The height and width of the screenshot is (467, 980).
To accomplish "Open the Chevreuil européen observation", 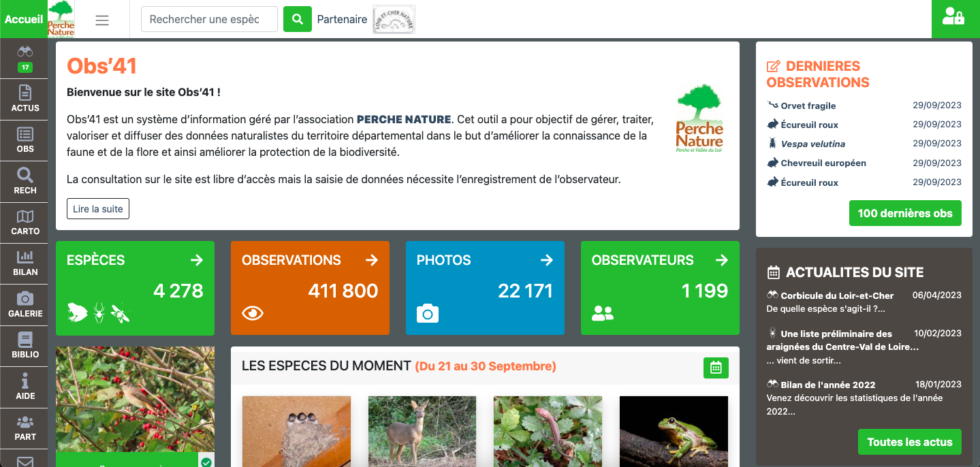I will tap(823, 163).
